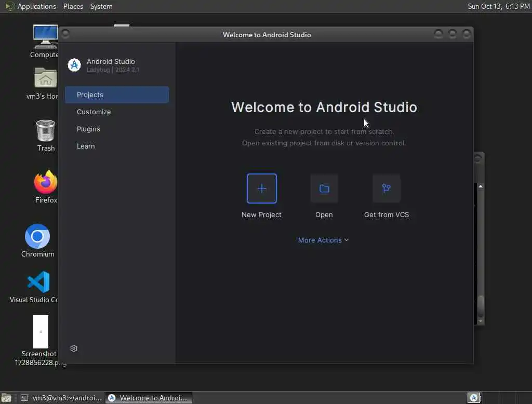Click the Android Studio tray icon
Image resolution: width=532 pixels, height=404 pixels.
pos(474,398)
